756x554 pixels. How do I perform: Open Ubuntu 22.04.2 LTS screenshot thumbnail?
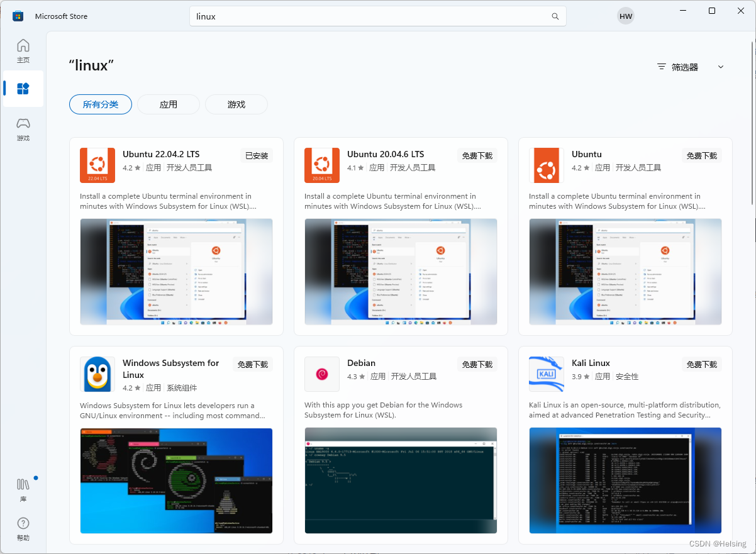point(176,272)
